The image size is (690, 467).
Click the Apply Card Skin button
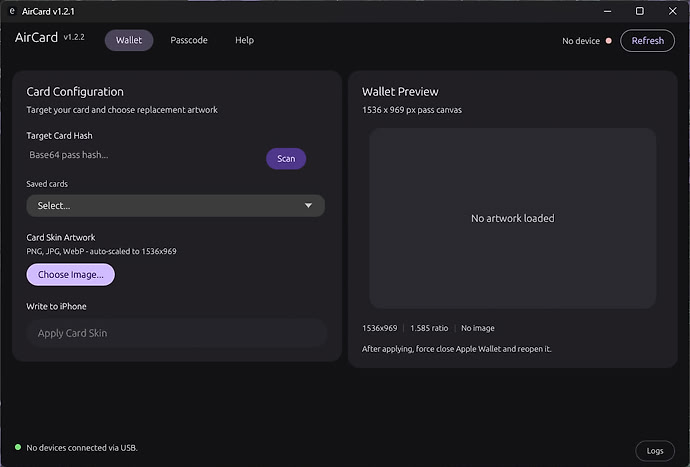(176, 333)
